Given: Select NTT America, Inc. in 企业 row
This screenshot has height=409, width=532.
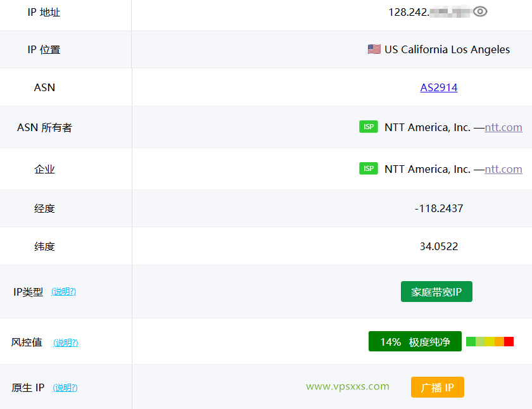Looking at the screenshot, I should (427, 169).
